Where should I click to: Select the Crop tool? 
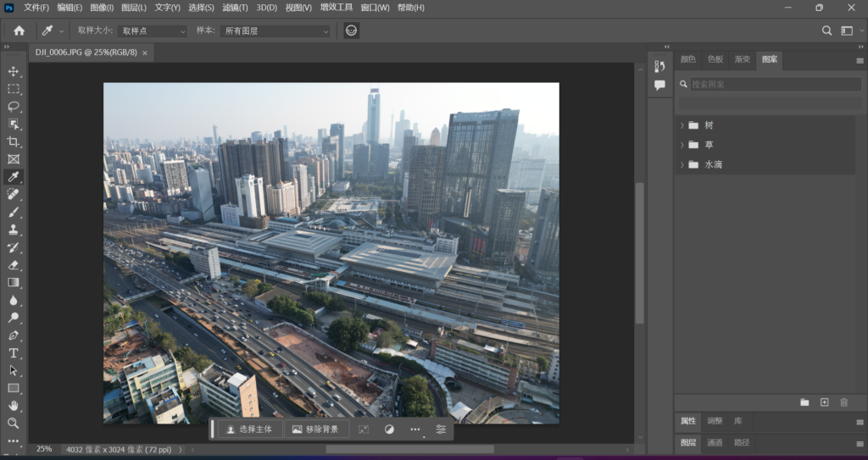click(14, 141)
